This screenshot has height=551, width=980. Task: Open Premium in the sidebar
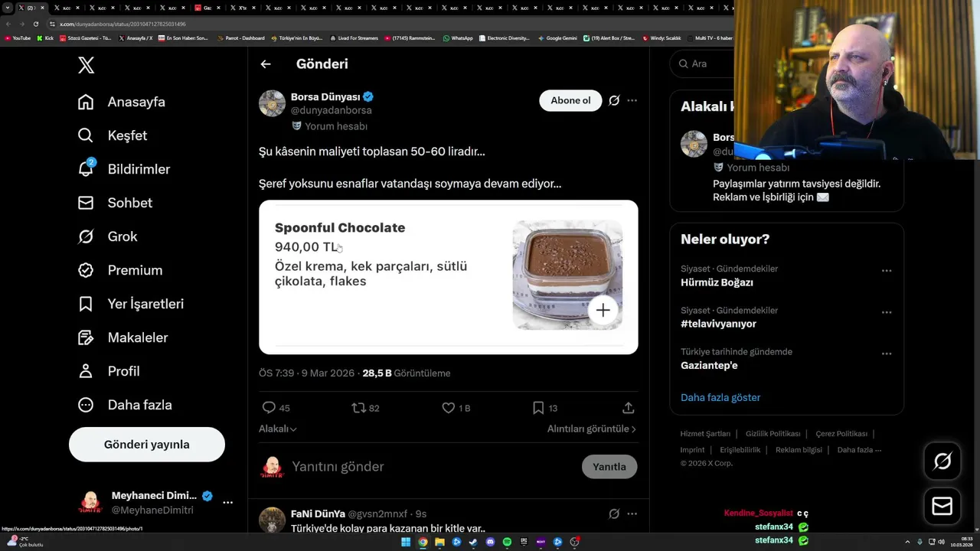point(120,270)
